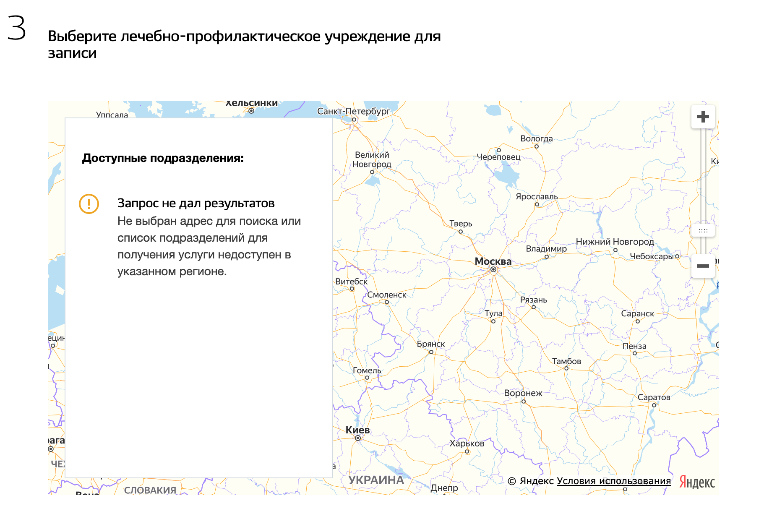Click the Пенза city label
Viewport: 777px width, 532px height.
click(x=634, y=346)
